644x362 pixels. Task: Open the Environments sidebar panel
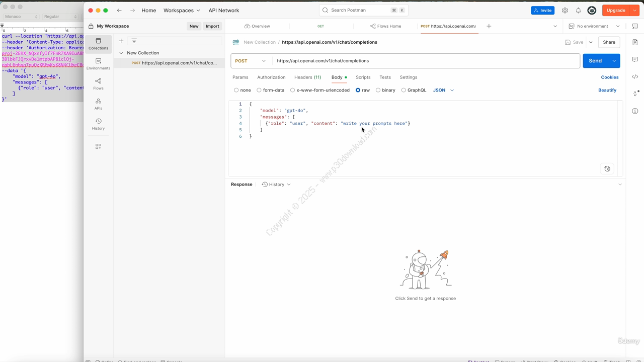pyautogui.click(x=98, y=64)
